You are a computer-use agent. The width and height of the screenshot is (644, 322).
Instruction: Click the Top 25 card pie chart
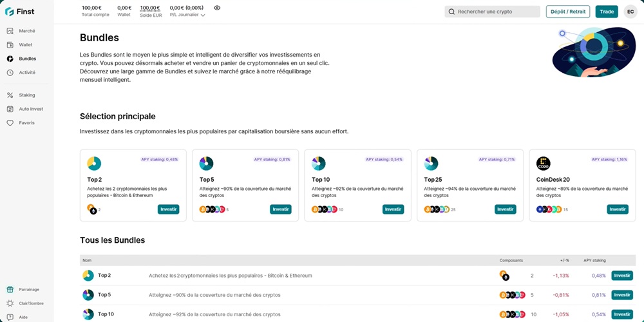[x=431, y=164]
